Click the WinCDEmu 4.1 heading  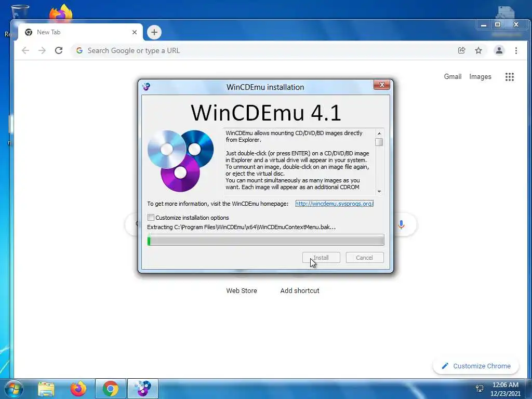coord(265,113)
